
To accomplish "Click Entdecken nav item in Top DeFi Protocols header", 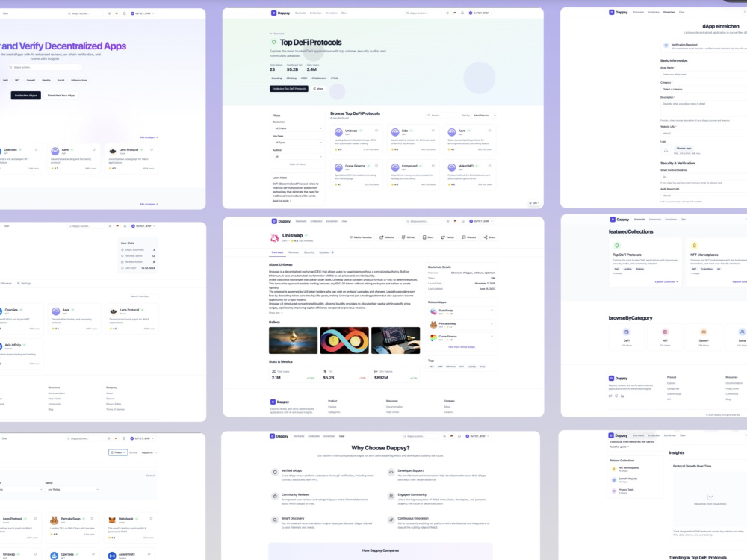I will click(x=316, y=13).
